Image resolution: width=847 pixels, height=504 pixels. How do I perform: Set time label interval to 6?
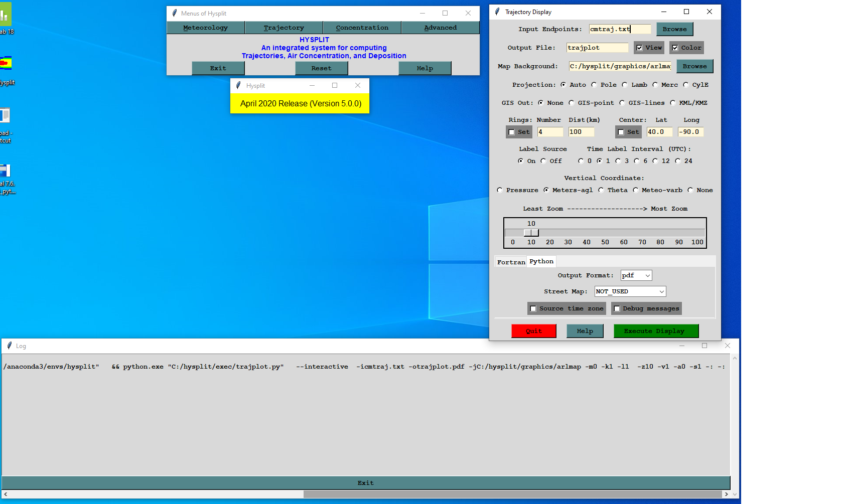[x=636, y=161]
